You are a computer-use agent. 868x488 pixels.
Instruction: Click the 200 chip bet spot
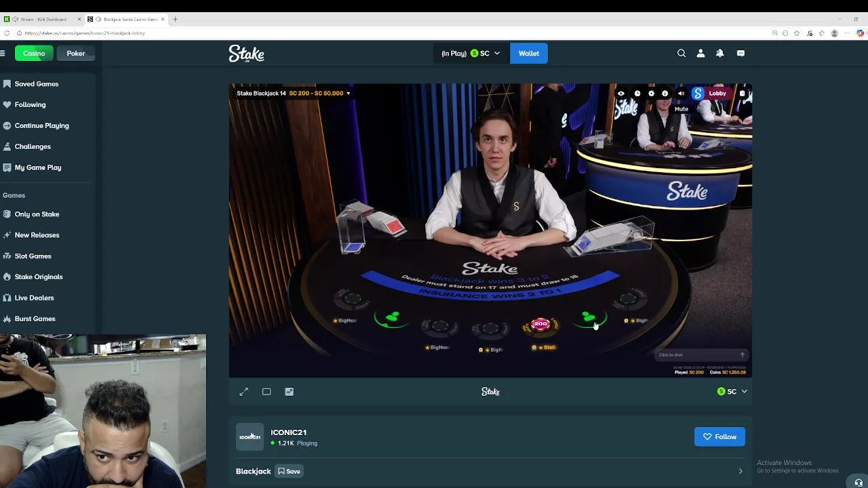pyautogui.click(x=540, y=326)
